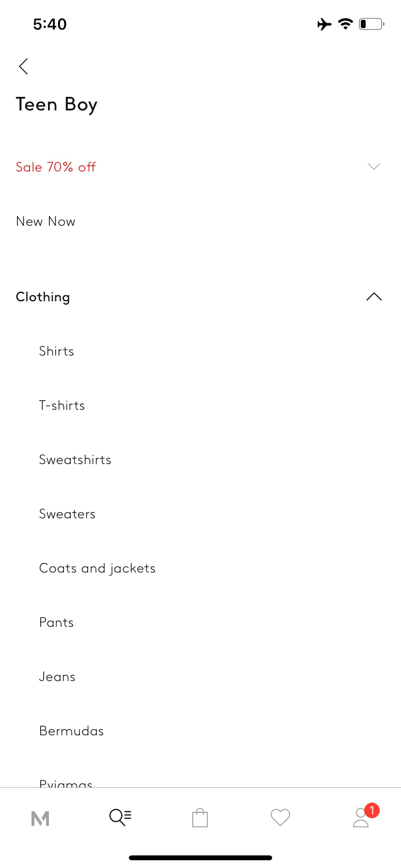Image resolution: width=401 pixels, height=868 pixels.
Task: Open the search menu tab icon
Action: tap(120, 818)
